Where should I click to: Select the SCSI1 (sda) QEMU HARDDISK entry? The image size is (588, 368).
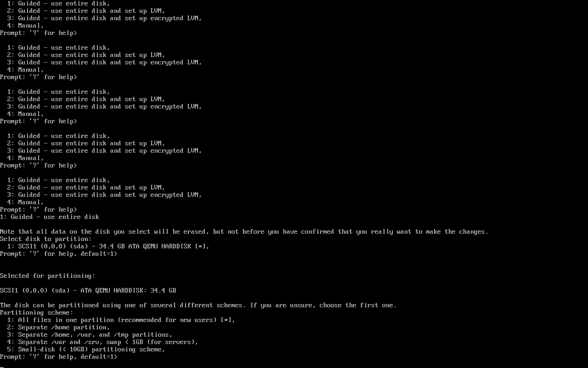(108, 246)
